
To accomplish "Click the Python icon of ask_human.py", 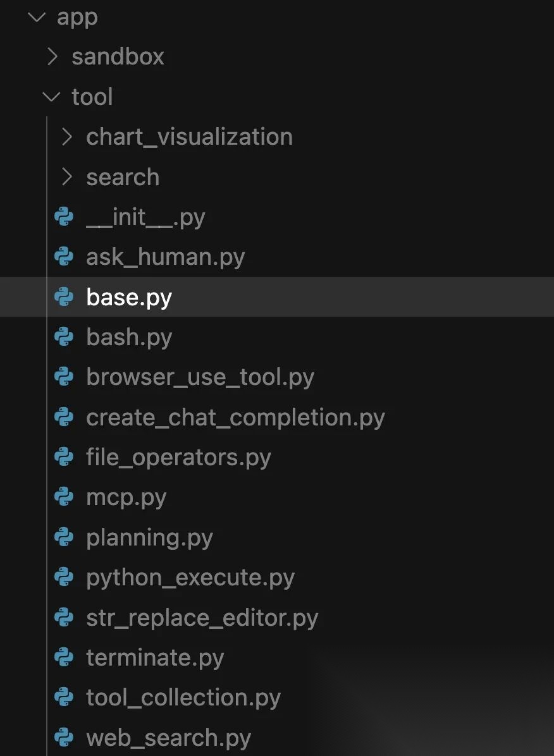I will pyautogui.click(x=64, y=257).
